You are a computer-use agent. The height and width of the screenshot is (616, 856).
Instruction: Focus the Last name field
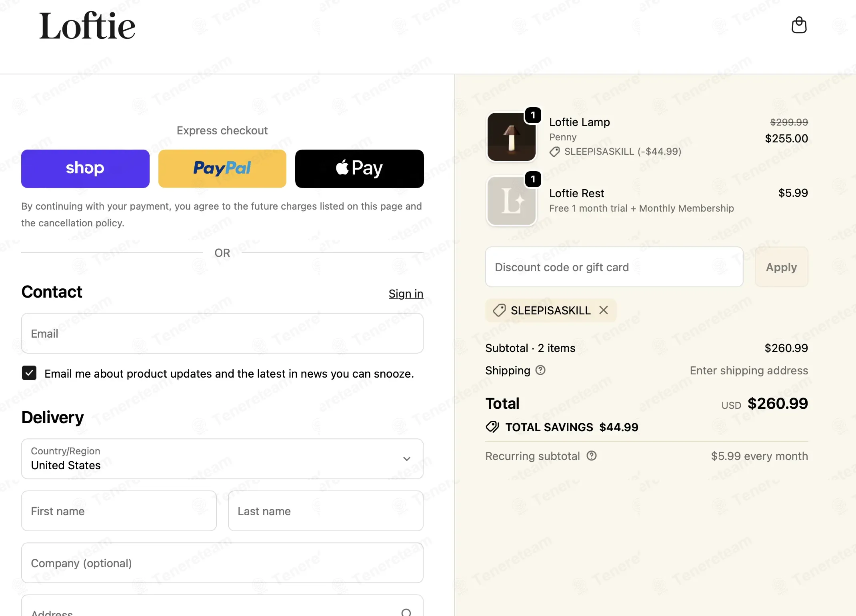point(326,511)
